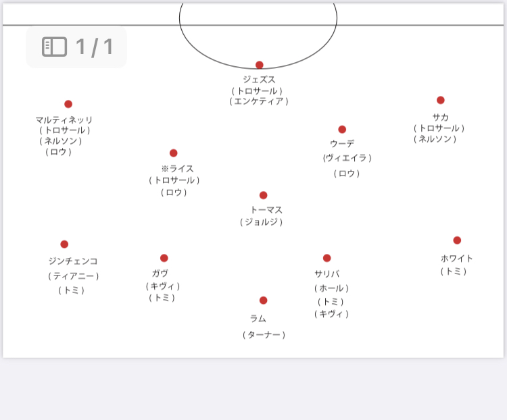
Task: Click the (ターナー) label below ラム
Action: point(264,335)
